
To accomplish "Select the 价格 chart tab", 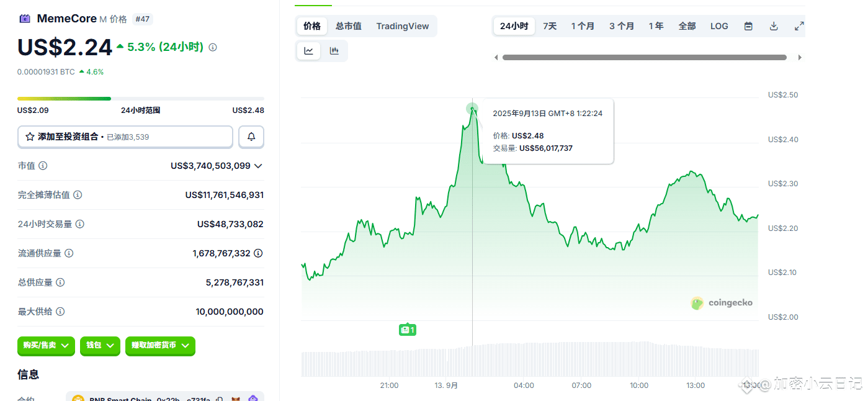I will [312, 26].
